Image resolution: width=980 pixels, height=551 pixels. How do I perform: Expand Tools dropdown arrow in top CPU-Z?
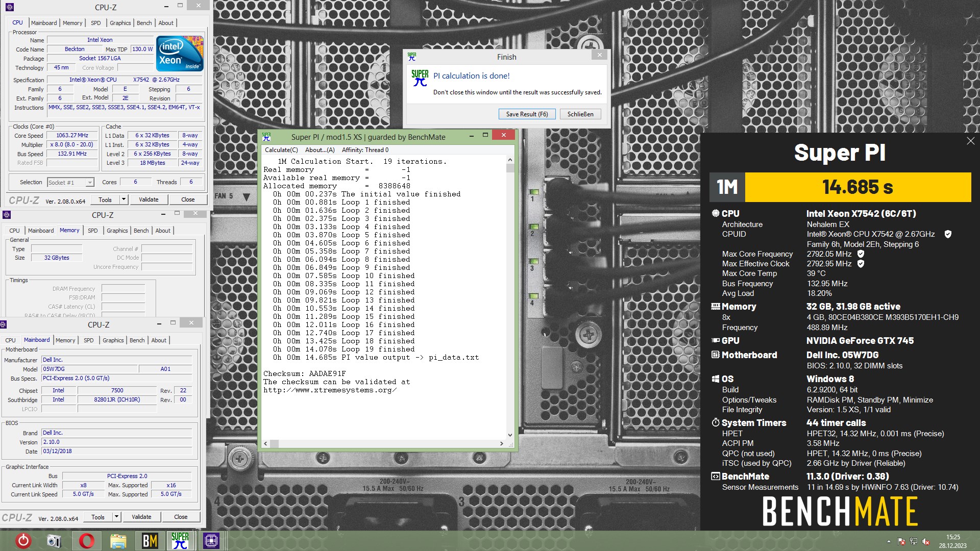(124, 199)
